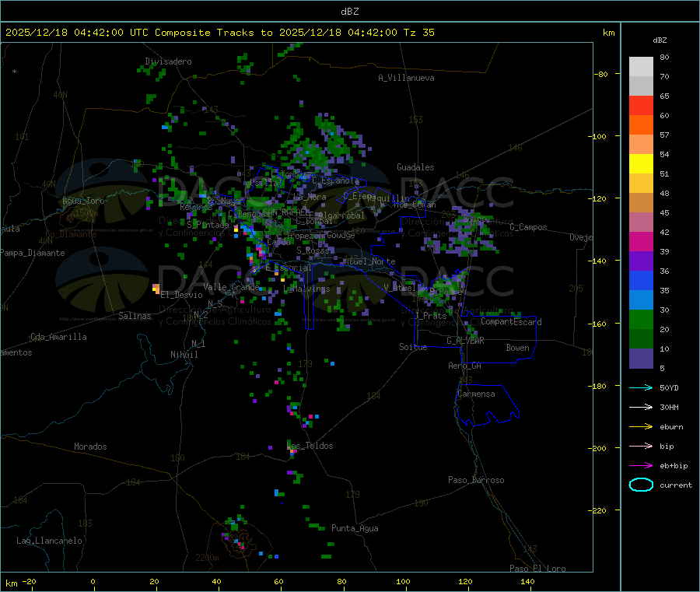Click the orange radar echo near El_Desvio
Screen dimensions: 700x592
pyautogui.click(x=156, y=289)
